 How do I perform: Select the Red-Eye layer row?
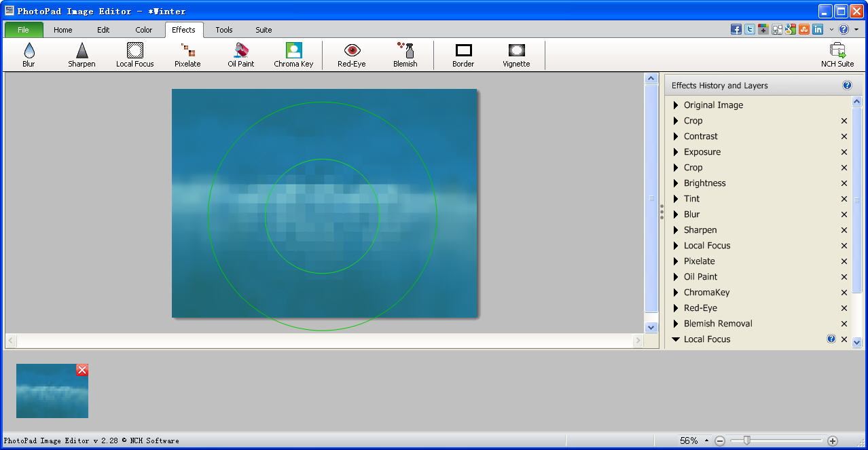pos(759,308)
